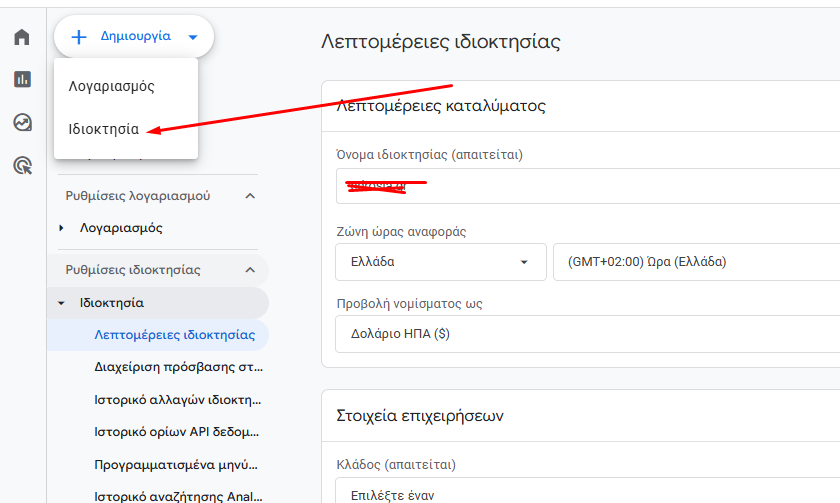The width and height of the screenshot is (840, 503).
Task: Collapse the Ρυθμίσεις λογαριασμού section
Action: [x=250, y=196]
